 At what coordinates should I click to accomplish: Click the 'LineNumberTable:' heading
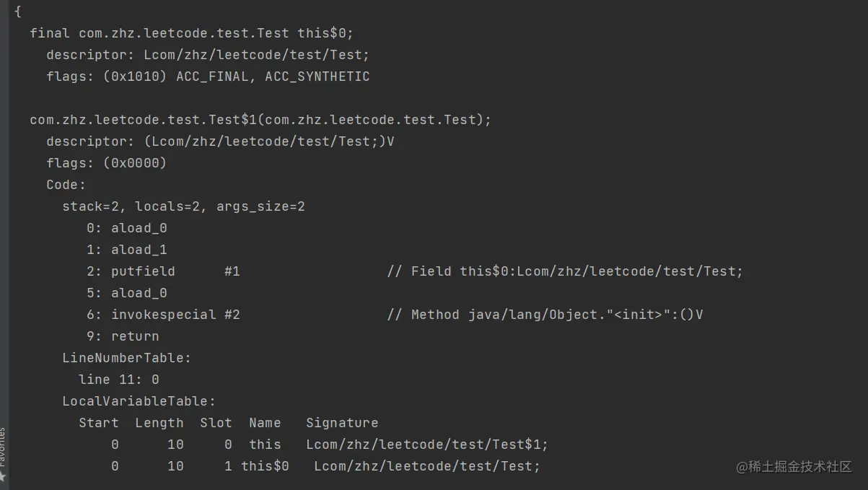tap(127, 358)
